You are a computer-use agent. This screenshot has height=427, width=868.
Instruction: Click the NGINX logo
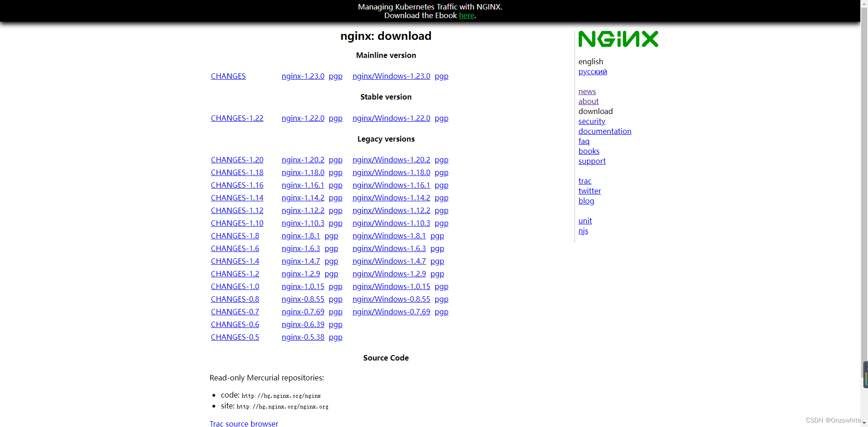(618, 39)
